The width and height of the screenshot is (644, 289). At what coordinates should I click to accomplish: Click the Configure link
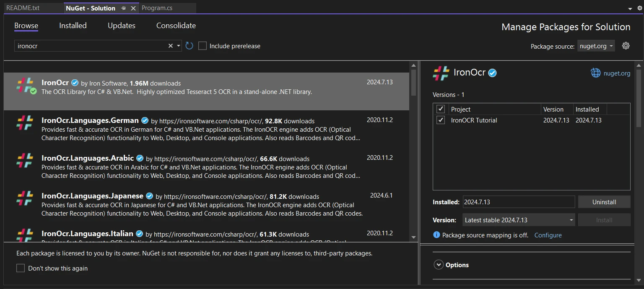point(548,235)
